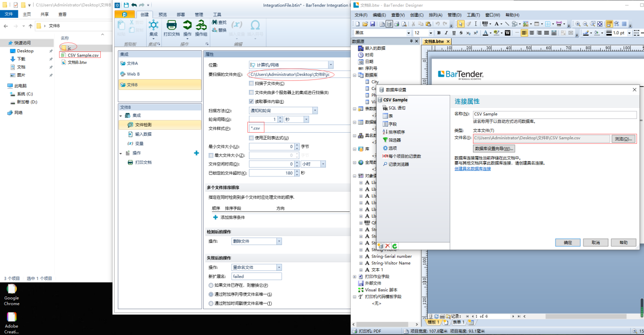Click the blue plus icon beside 操作
Image resolution: width=644 pixels, height=335 pixels.
pyautogui.click(x=197, y=153)
